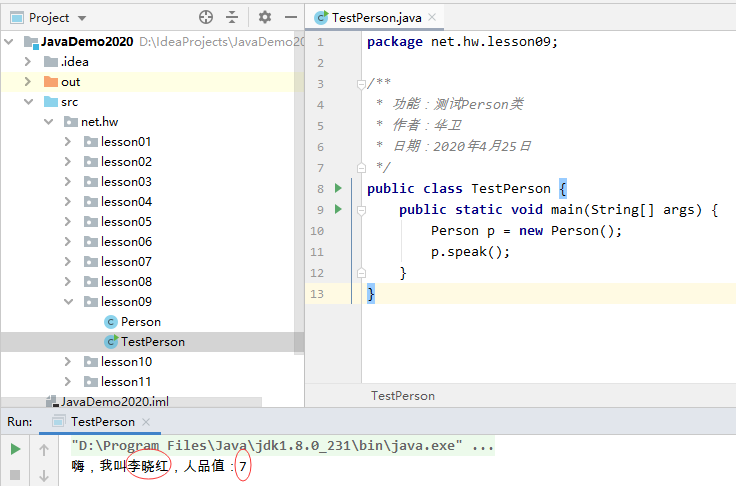Click the TestPerson breadcrumb below editor
The width and height of the screenshot is (736, 486).
(403, 396)
